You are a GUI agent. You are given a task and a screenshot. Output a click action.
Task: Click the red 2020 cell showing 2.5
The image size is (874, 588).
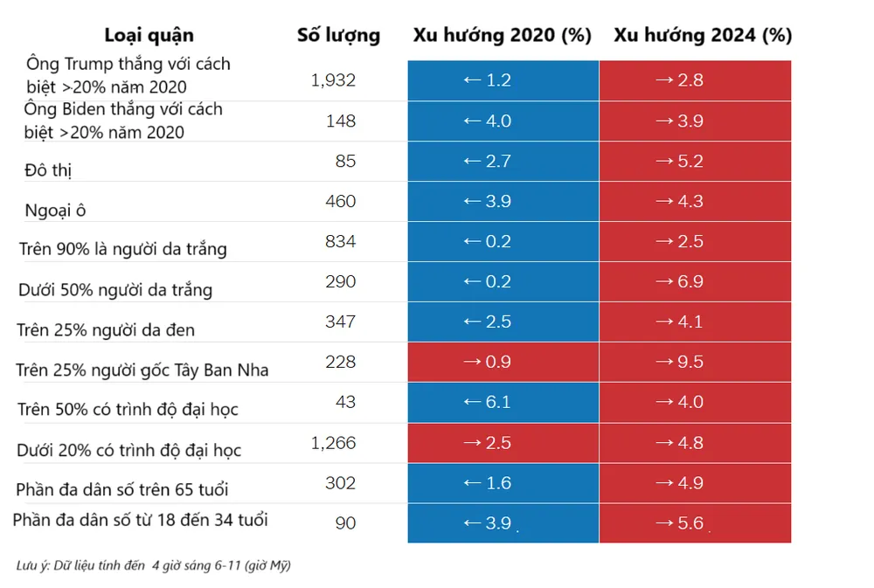pyautogui.click(x=503, y=443)
